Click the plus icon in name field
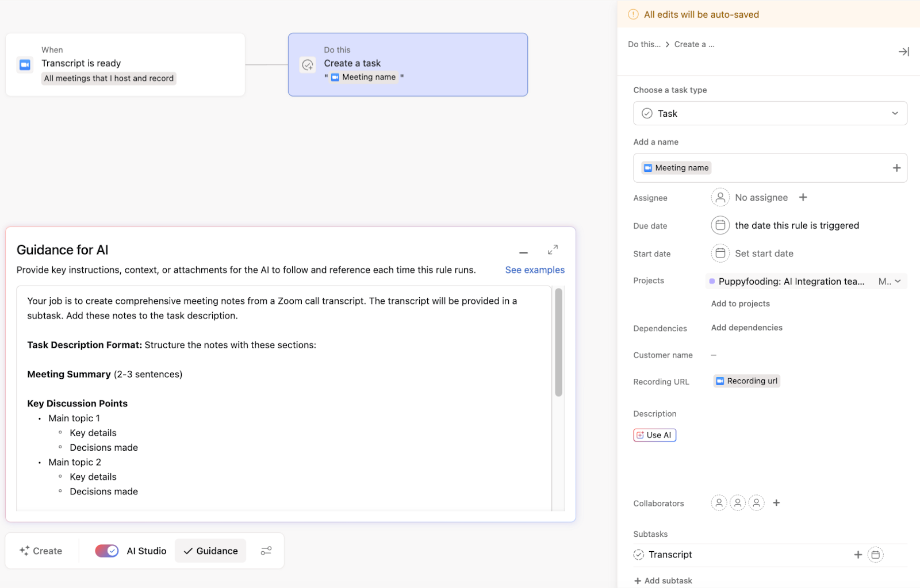The width and height of the screenshot is (920, 588). pyautogui.click(x=896, y=168)
